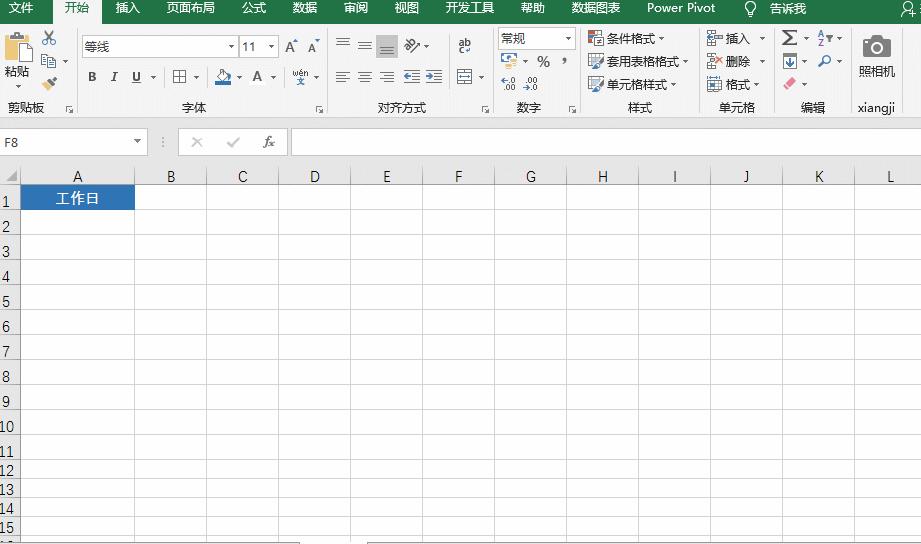Apply fill color bucket
Screen dimensions: 921x544
click(x=223, y=77)
